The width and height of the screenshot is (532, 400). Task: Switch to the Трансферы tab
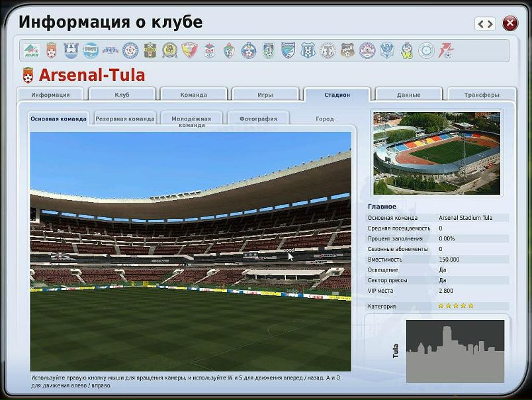coord(481,95)
